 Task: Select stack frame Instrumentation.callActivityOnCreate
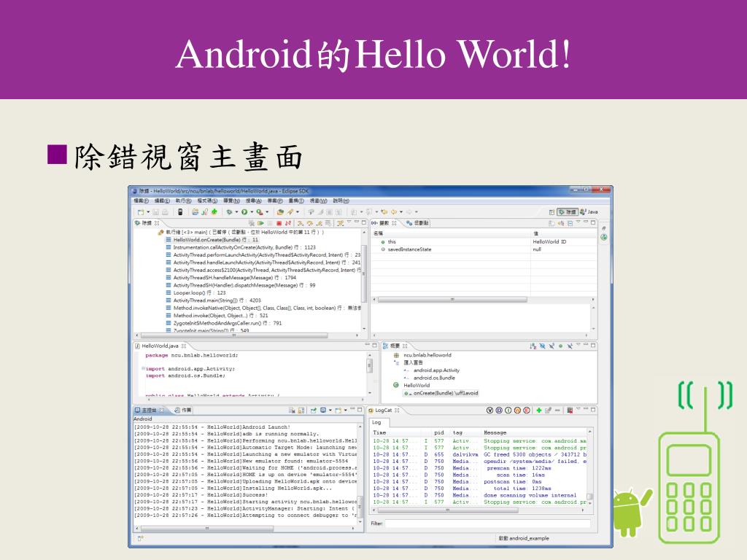click(x=241, y=248)
